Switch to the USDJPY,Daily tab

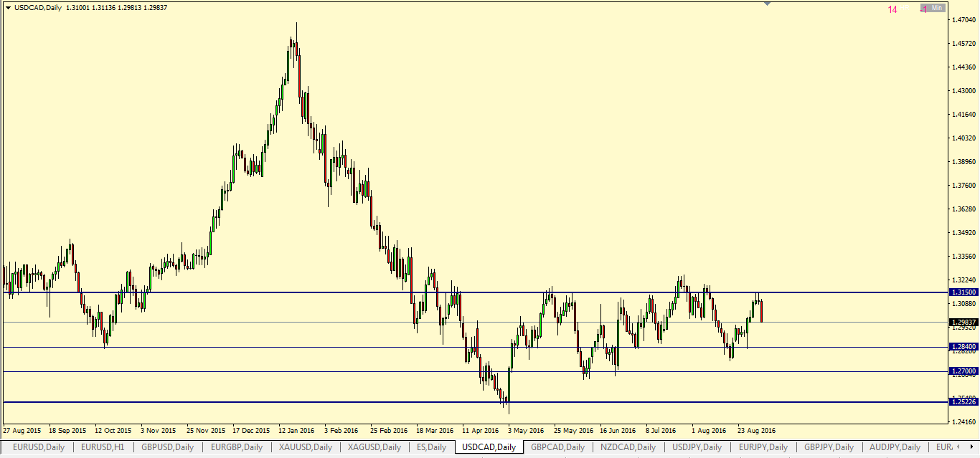coord(697,447)
